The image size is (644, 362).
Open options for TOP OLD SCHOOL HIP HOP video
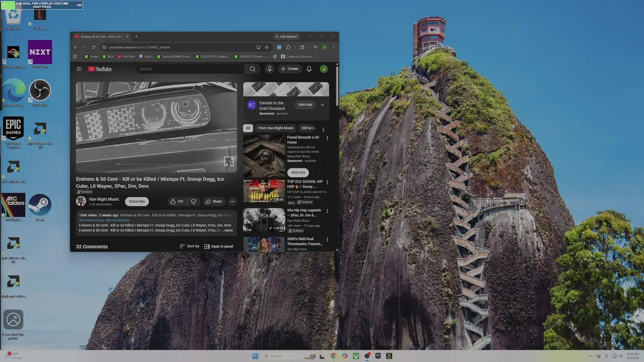pos(327,182)
